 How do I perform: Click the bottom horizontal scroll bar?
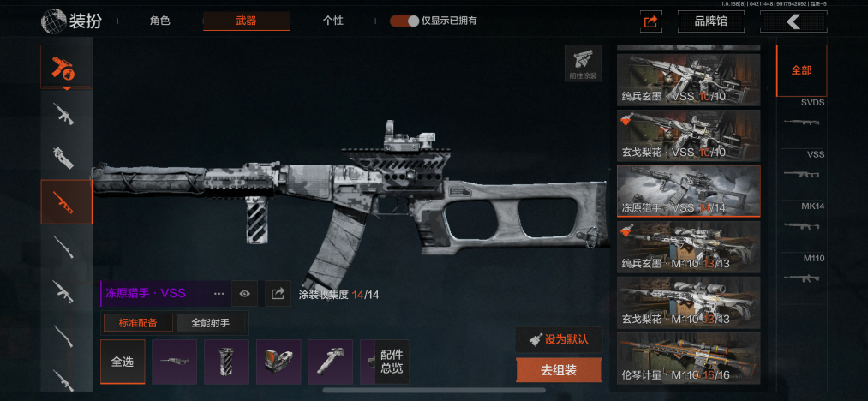tap(434, 390)
